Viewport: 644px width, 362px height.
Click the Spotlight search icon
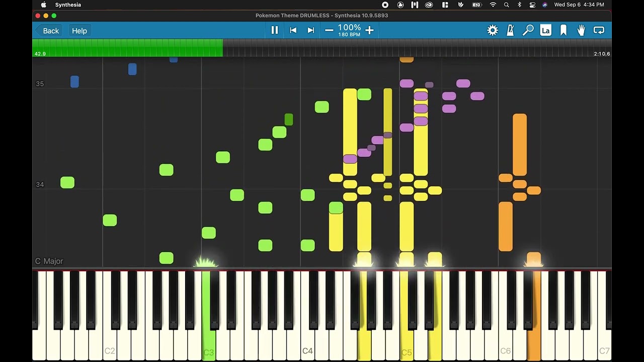click(507, 5)
